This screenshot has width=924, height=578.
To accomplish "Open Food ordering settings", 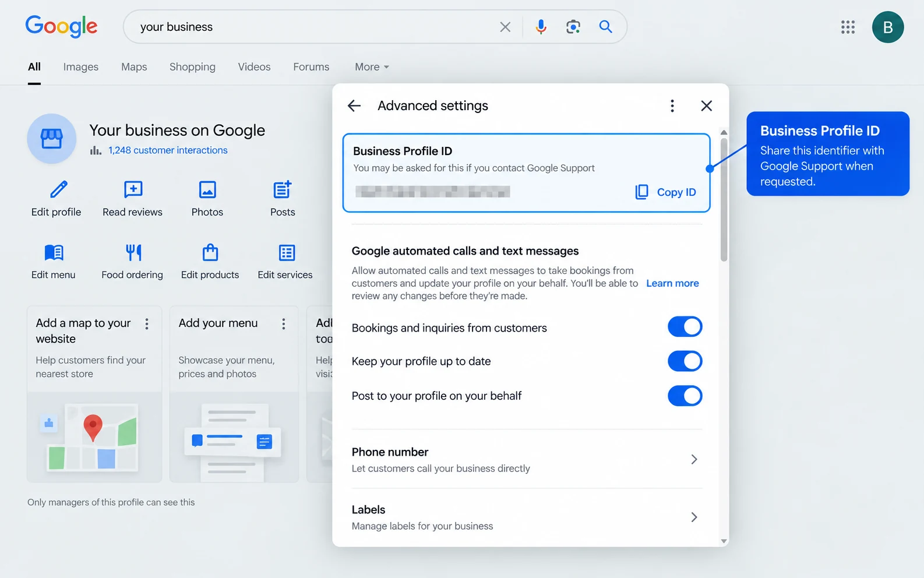I will [132, 262].
